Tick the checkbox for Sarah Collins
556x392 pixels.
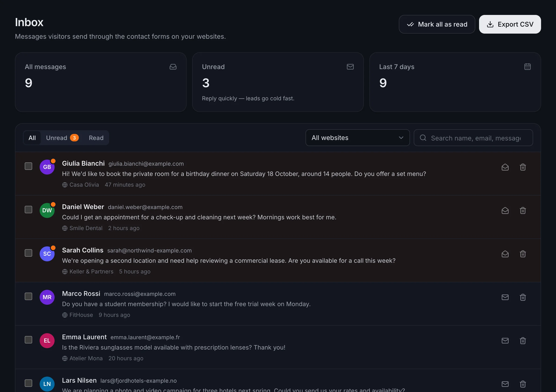click(x=28, y=253)
